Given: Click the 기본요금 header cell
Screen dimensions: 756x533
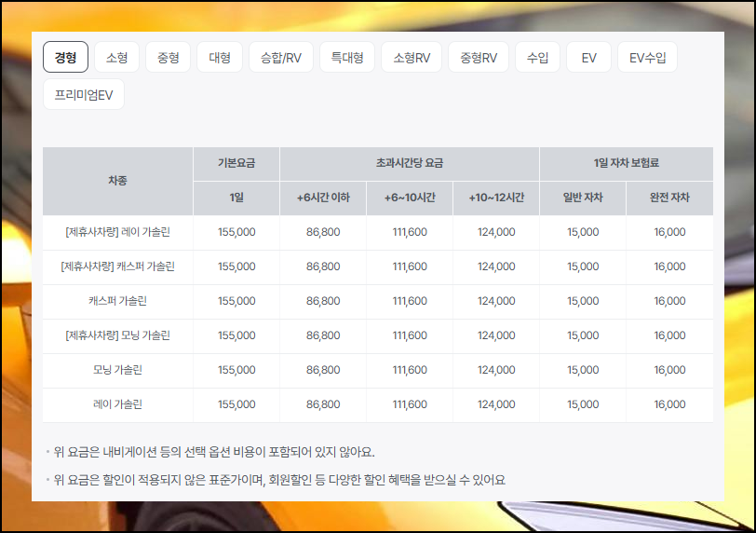Looking at the screenshot, I should click(x=236, y=163).
